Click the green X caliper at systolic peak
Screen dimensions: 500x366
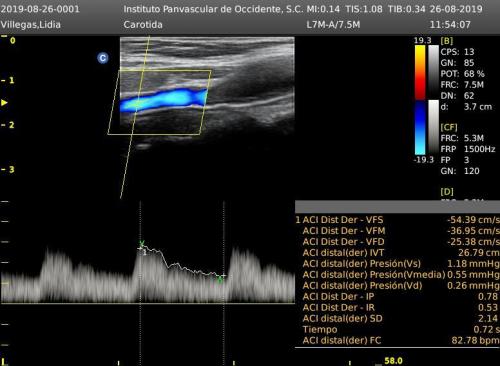tap(142, 244)
